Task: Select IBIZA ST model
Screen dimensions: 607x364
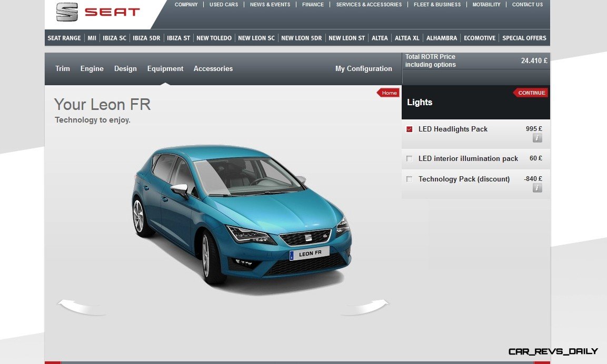Action: coord(178,38)
